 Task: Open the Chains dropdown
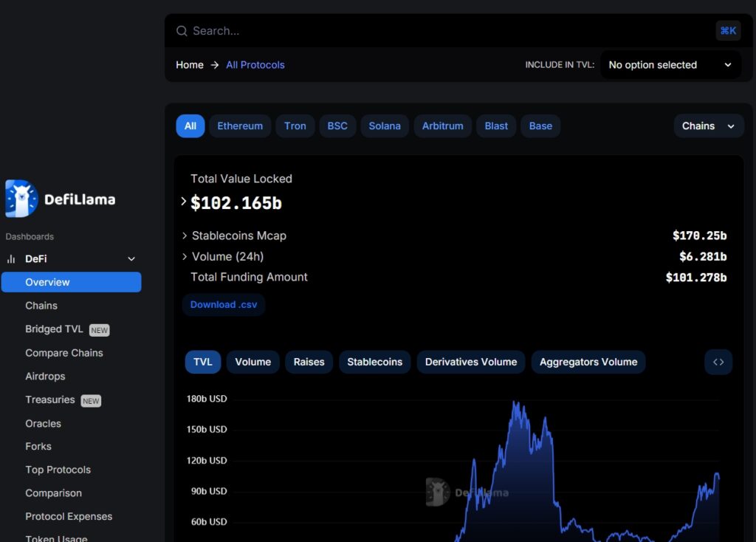pos(709,126)
